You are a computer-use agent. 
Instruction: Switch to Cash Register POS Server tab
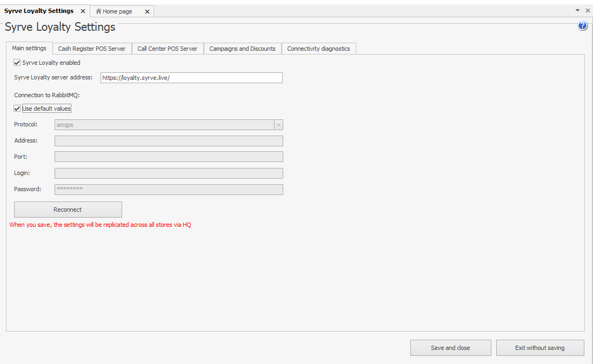[91, 49]
